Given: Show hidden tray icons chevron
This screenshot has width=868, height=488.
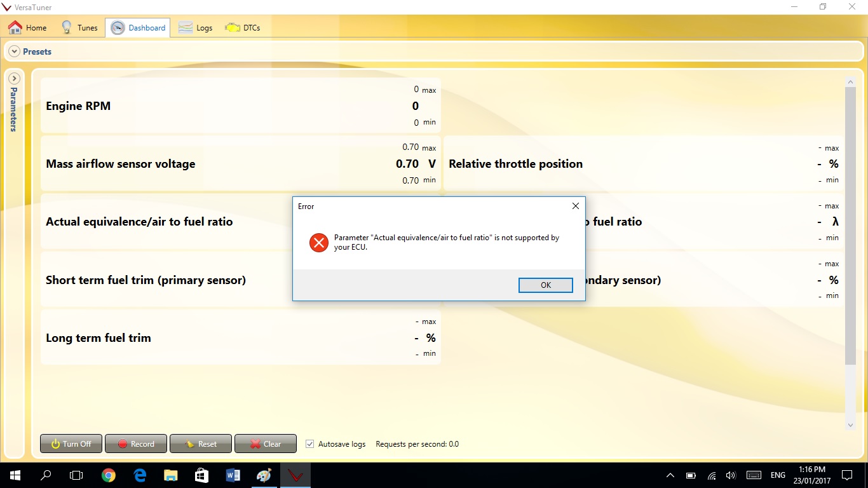Looking at the screenshot, I should (670, 475).
